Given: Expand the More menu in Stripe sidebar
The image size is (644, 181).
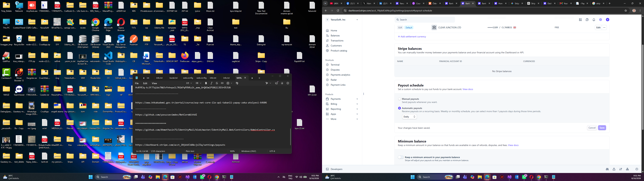Looking at the screenshot, I should point(342,119).
